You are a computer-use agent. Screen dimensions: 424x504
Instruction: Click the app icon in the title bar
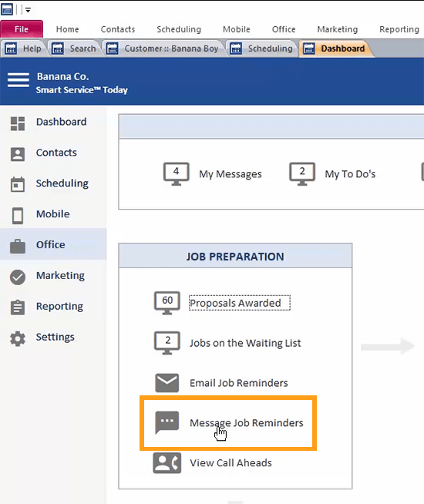(7, 9)
